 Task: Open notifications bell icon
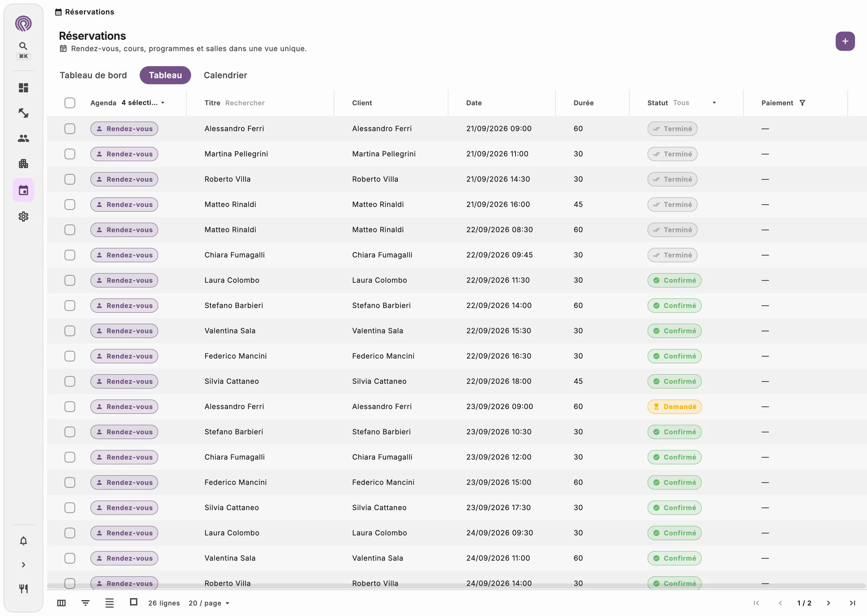point(23,541)
